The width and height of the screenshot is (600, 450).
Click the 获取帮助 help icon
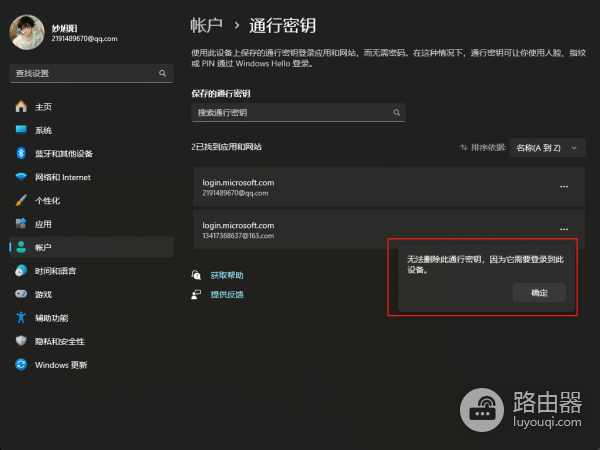[196, 275]
